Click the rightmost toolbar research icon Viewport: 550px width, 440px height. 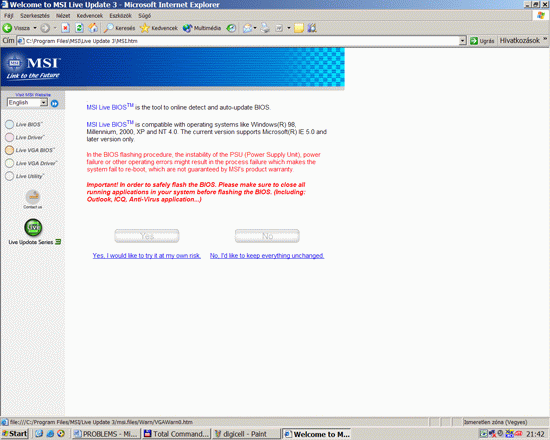(x=312, y=28)
